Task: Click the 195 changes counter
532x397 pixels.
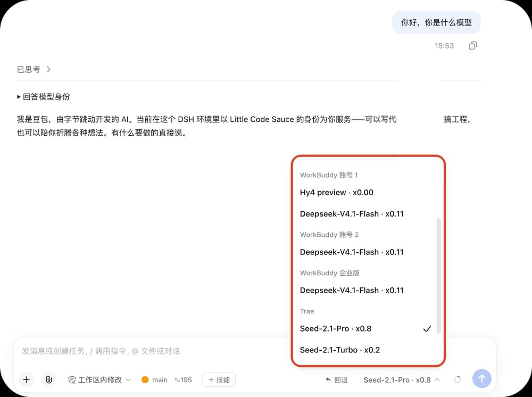Action: coord(183,379)
